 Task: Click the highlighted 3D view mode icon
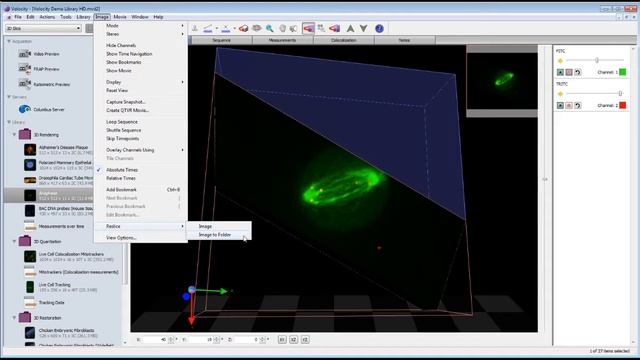(309, 28)
